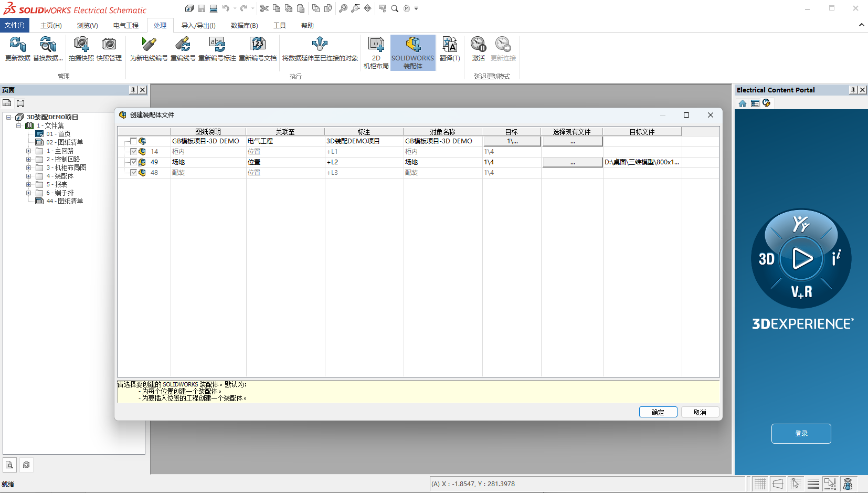Image resolution: width=868 pixels, height=493 pixels.
Task: Click the 登录 login button
Action: (801, 434)
